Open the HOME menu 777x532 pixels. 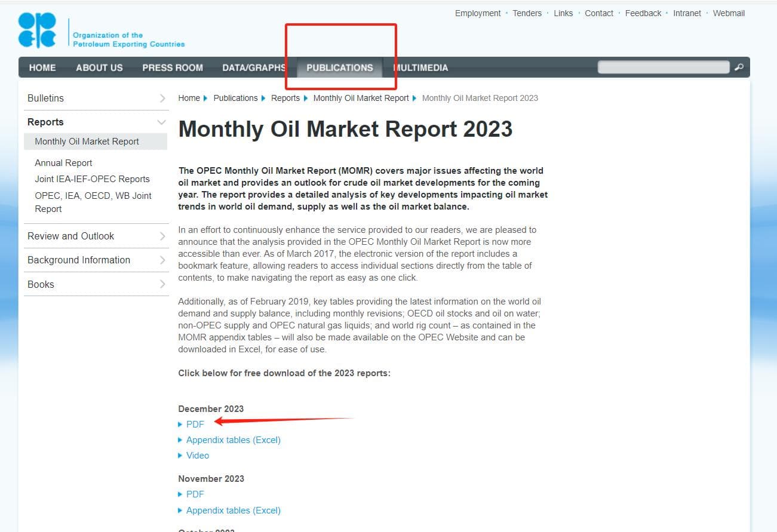pyautogui.click(x=42, y=67)
